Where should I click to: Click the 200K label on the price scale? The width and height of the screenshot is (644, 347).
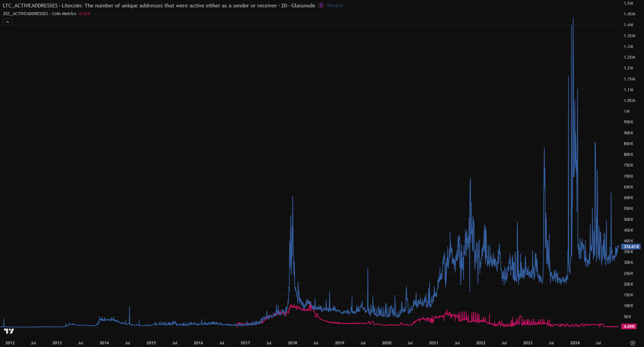tap(628, 284)
